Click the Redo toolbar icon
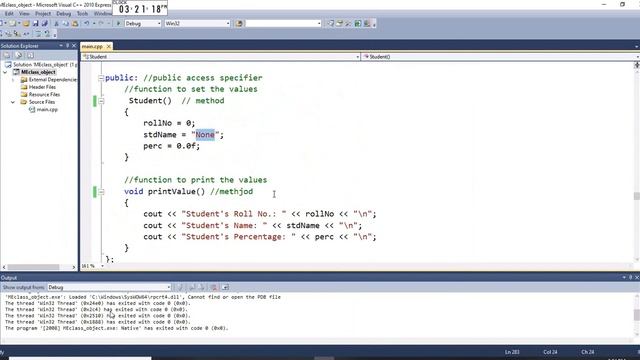This screenshot has height=360, width=640. (x=101, y=24)
